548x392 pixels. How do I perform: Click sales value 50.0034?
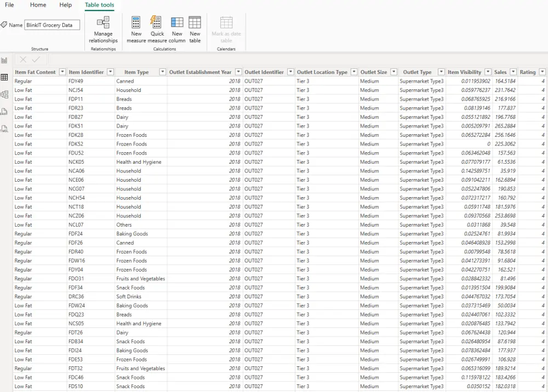click(x=506, y=305)
